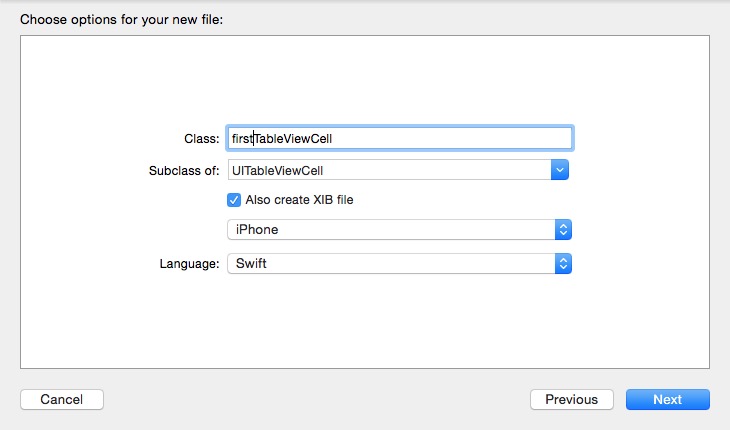This screenshot has width=730, height=430.
Task: Click the "Also create XIB file" label text
Action: pyautogui.click(x=299, y=199)
